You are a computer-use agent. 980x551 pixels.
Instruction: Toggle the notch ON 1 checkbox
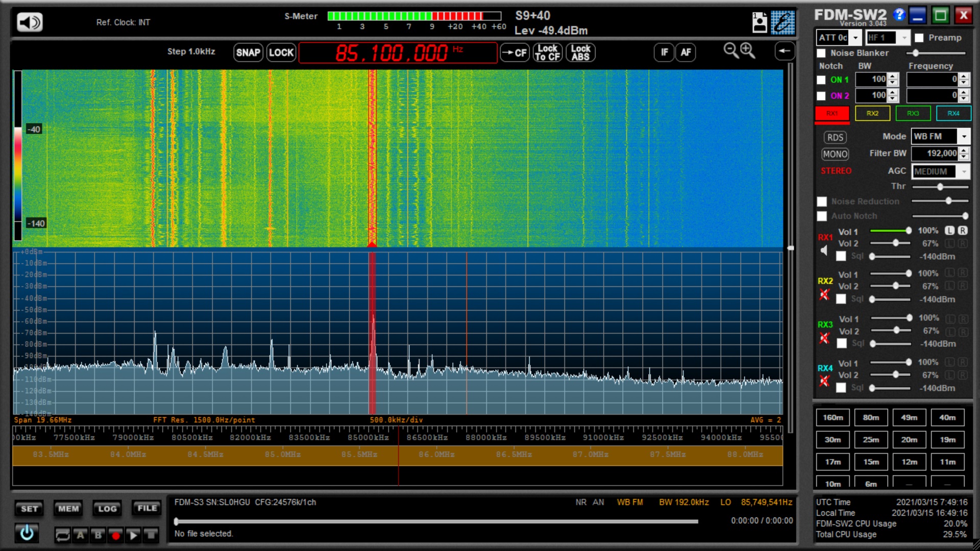[821, 80]
